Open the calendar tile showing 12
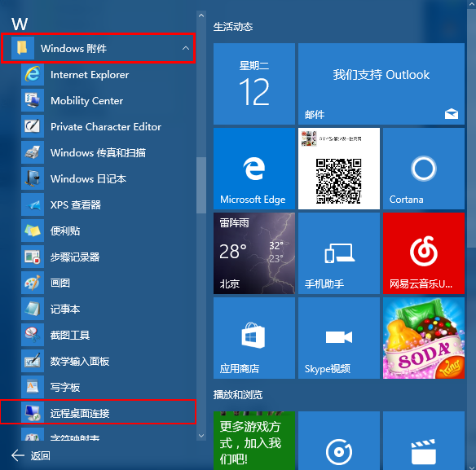The height and width of the screenshot is (470, 476). click(254, 84)
